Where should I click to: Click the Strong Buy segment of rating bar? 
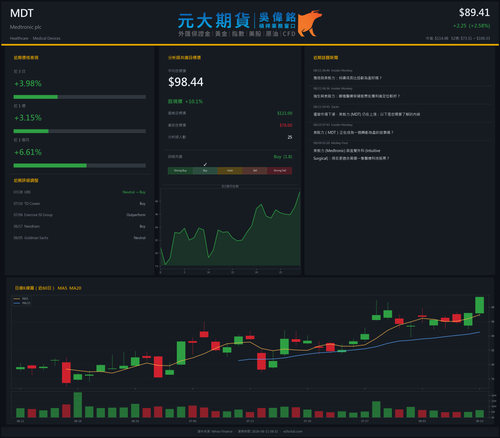[x=180, y=171]
